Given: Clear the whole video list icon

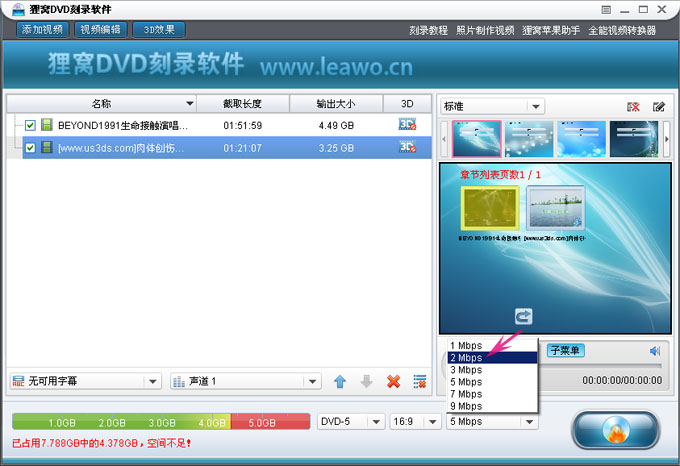Looking at the screenshot, I should pos(420,381).
